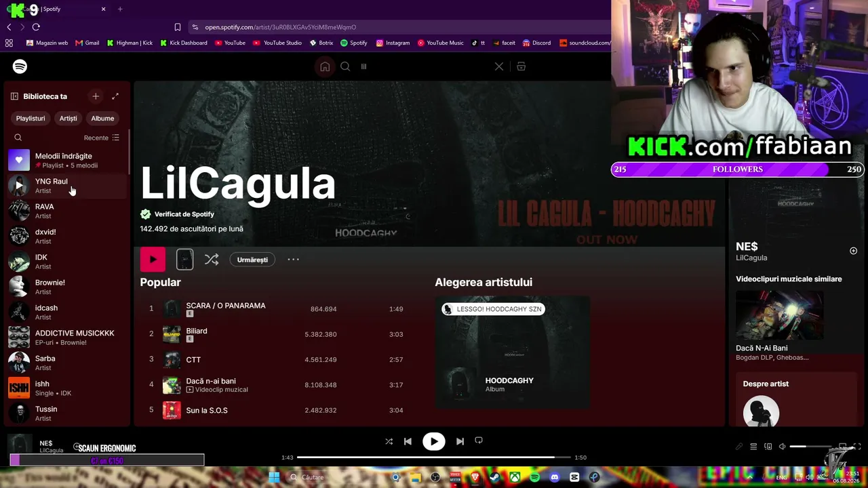Open a new browser tab

(x=120, y=9)
